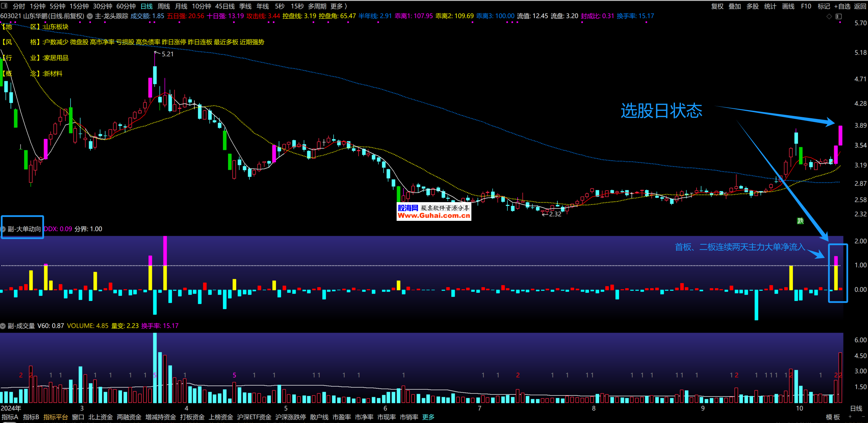868x423 pixels.
Task: Select the 北上资金 indicator tab
Action: [x=100, y=417]
